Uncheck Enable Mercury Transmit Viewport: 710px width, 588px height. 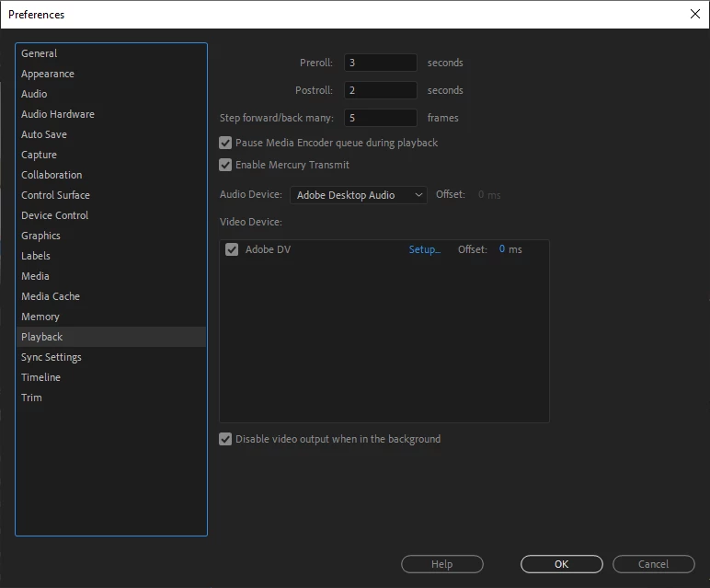coord(225,165)
